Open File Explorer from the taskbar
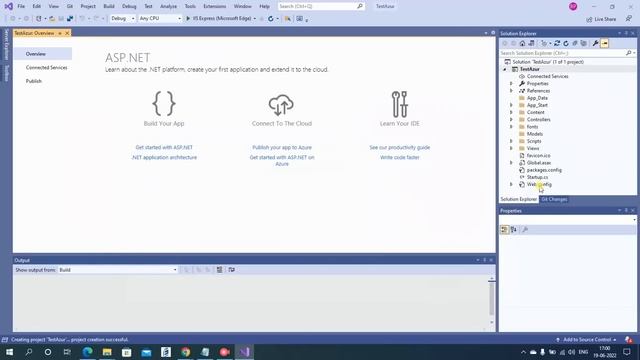This screenshot has width=640, height=360. click(x=107, y=352)
